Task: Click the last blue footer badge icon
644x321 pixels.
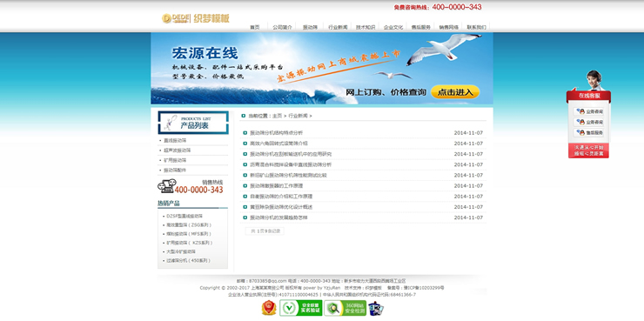Action: 376,308
